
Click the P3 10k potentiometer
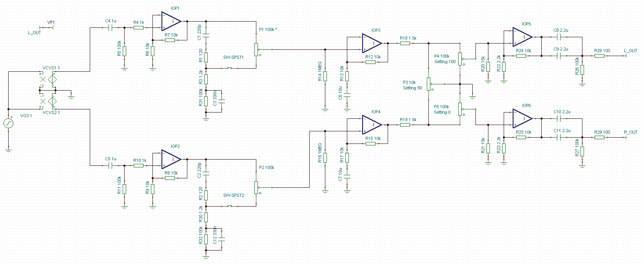click(x=428, y=84)
